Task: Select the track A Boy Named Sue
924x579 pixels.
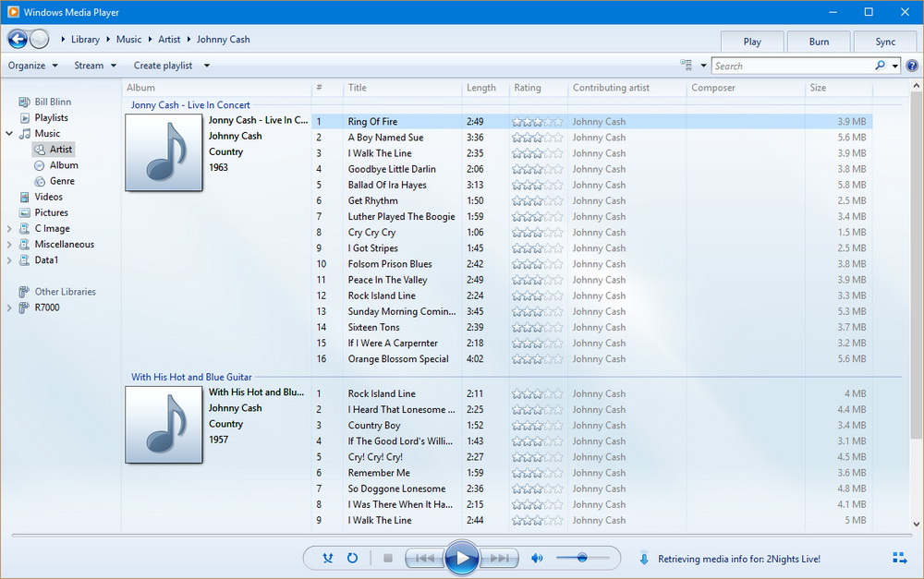Action: 385,138
